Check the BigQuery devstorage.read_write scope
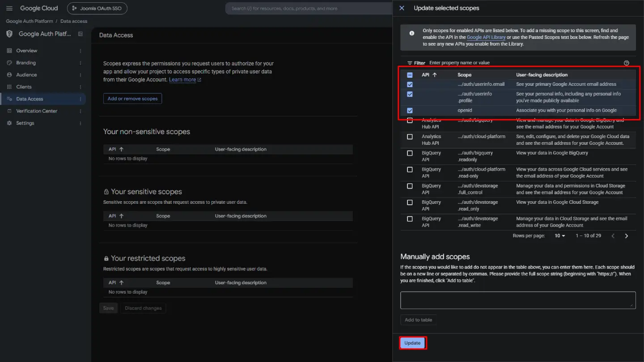644x362 pixels. 410,219
